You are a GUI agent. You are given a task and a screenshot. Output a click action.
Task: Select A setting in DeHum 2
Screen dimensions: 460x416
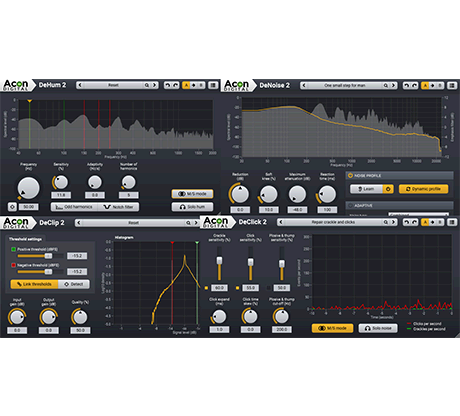click(x=186, y=85)
